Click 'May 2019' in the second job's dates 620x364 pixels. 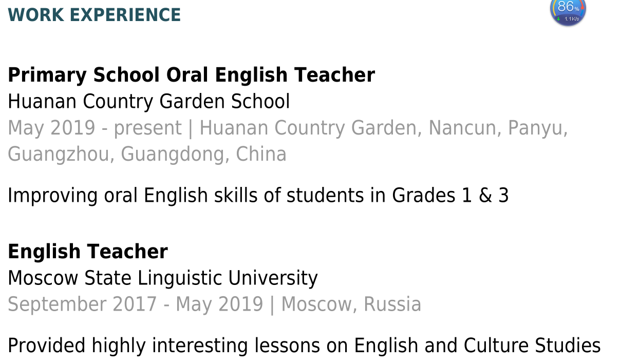coord(219,304)
